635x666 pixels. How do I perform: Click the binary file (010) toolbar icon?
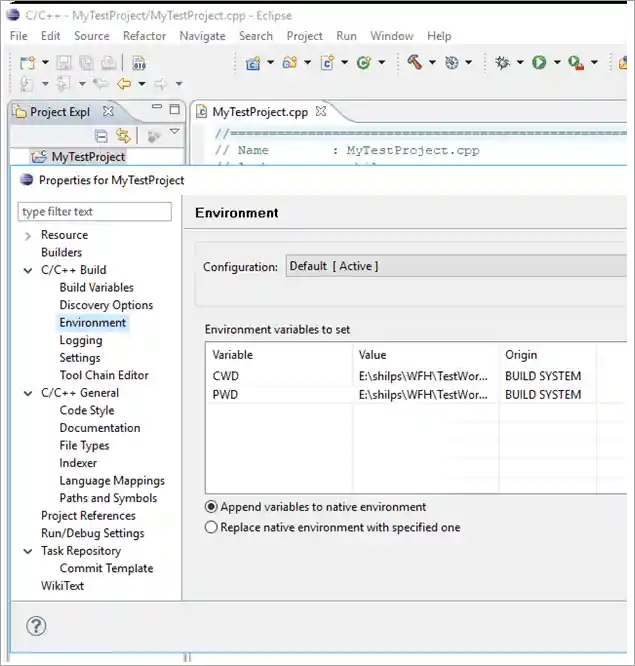tap(139, 63)
